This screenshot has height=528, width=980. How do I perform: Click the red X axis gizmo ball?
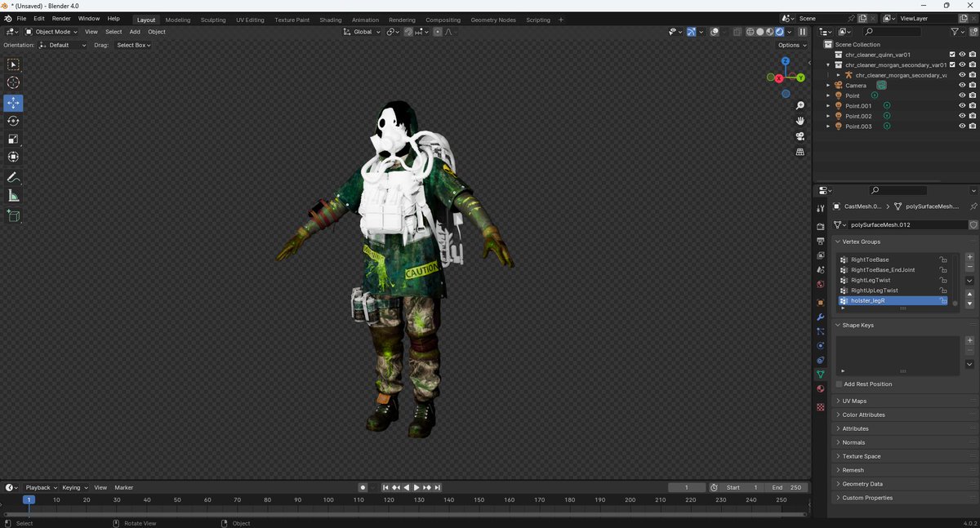tap(779, 78)
